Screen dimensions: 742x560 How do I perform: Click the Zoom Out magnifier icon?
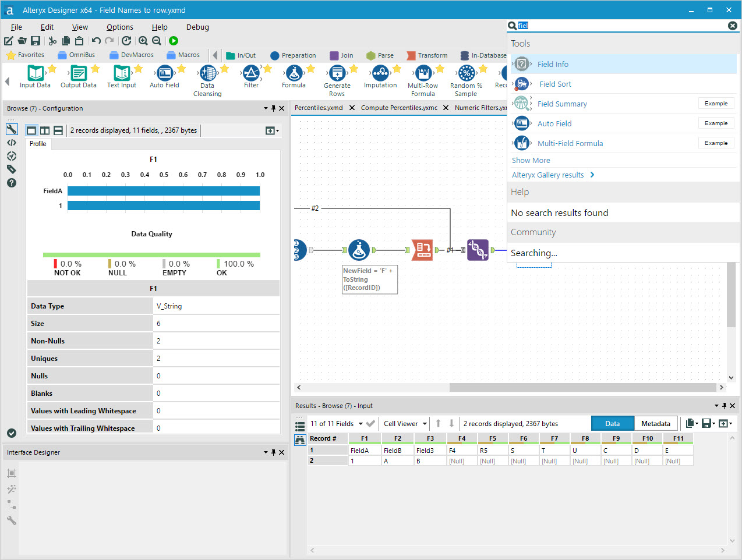pos(157,41)
